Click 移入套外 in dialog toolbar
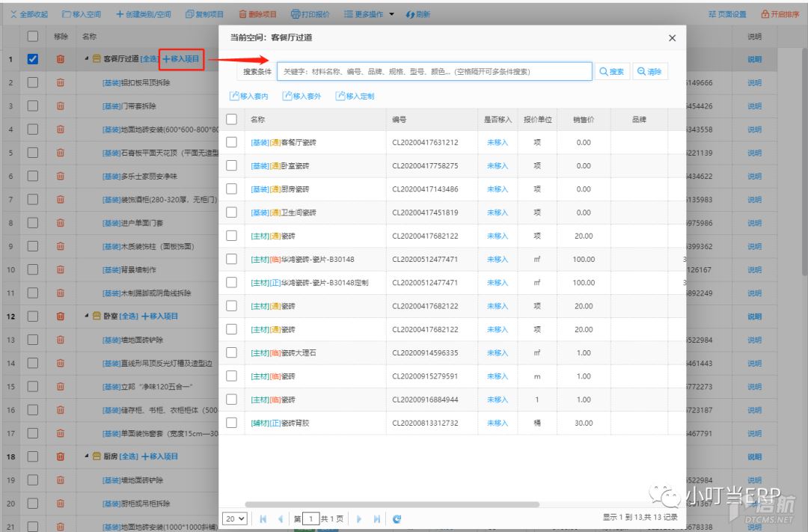The width and height of the screenshot is (808, 532). (302, 96)
